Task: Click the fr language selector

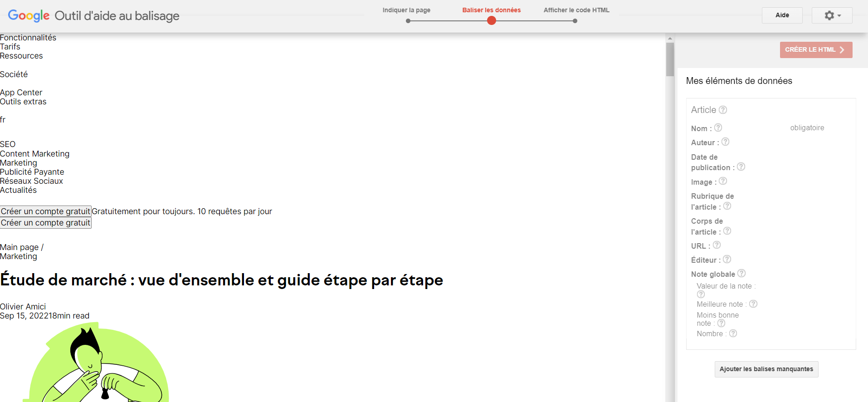Action: (3, 120)
